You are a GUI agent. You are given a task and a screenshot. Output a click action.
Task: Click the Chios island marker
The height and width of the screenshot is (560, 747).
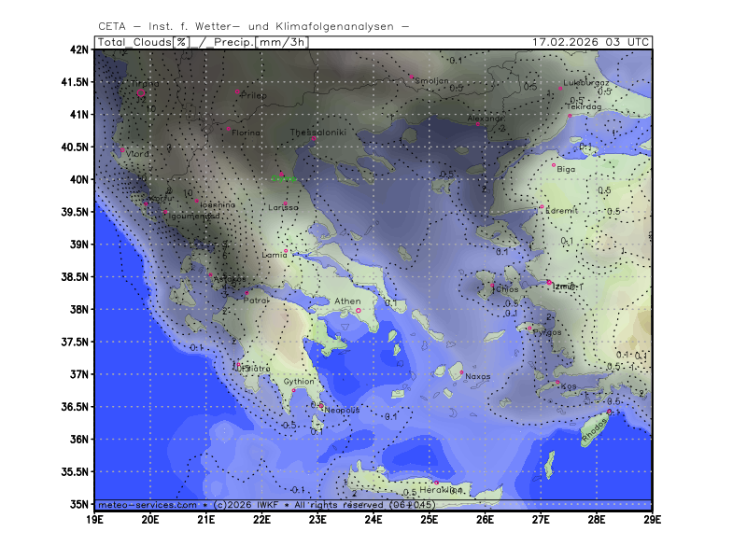(x=492, y=286)
